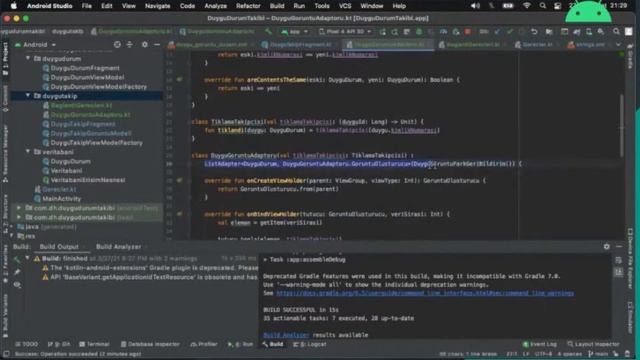640x360 pixels.
Task: Open the Profiler tool window
Action: pyautogui.click(x=204, y=344)
